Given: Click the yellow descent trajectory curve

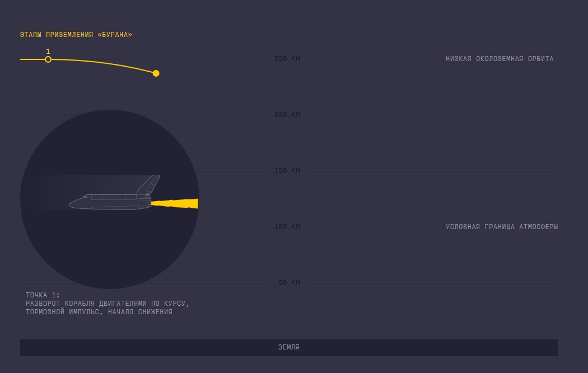Looking at the screenshot, I should pos(101,64).
